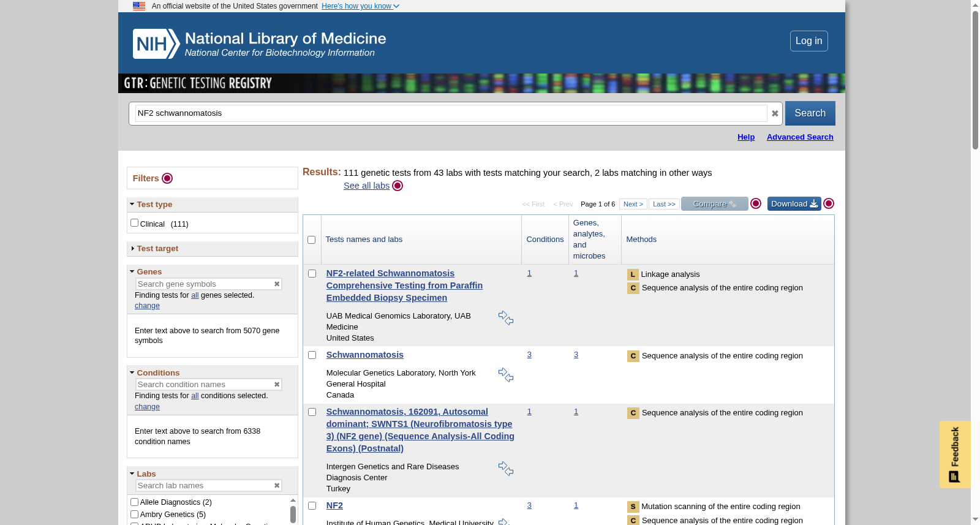This screenshot has width=980, height=525.
Task: Click the C badge in the North York Schwannomatosis row
Action: tap(633, 356)
